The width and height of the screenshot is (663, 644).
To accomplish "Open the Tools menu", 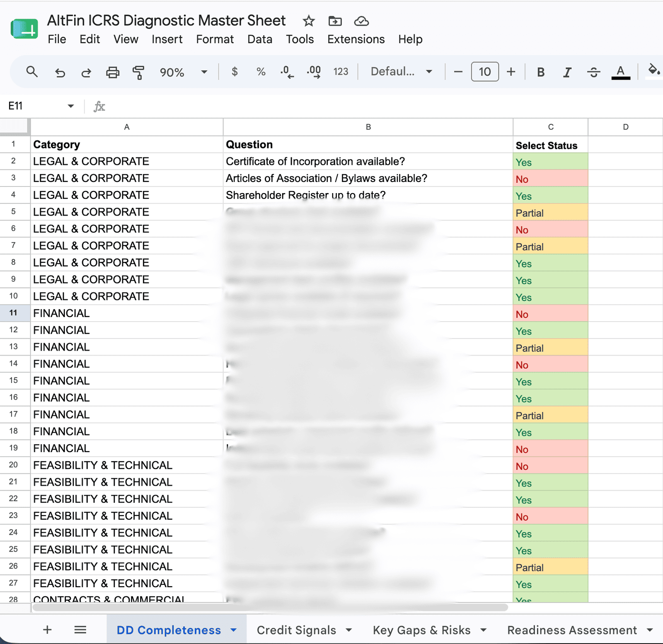I will (300, 39).
